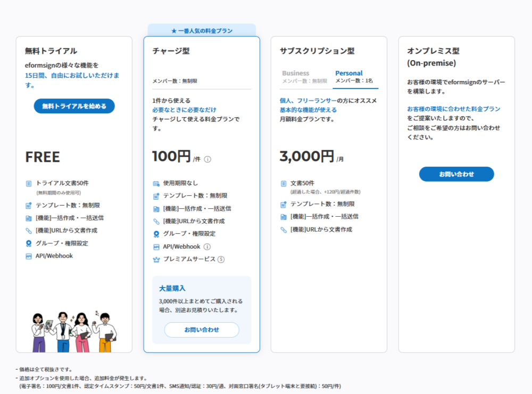Click the paid badge icon beside プレミアムサービス

[x=221, y=259]
